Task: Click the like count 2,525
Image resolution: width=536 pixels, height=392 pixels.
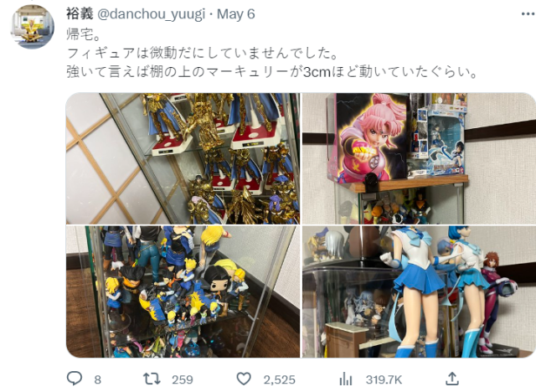Action: 279,379
